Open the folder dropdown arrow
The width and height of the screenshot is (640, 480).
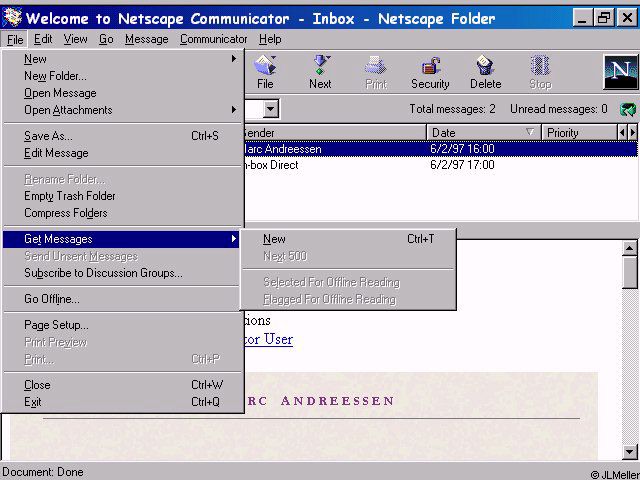[x=271, y=109]
